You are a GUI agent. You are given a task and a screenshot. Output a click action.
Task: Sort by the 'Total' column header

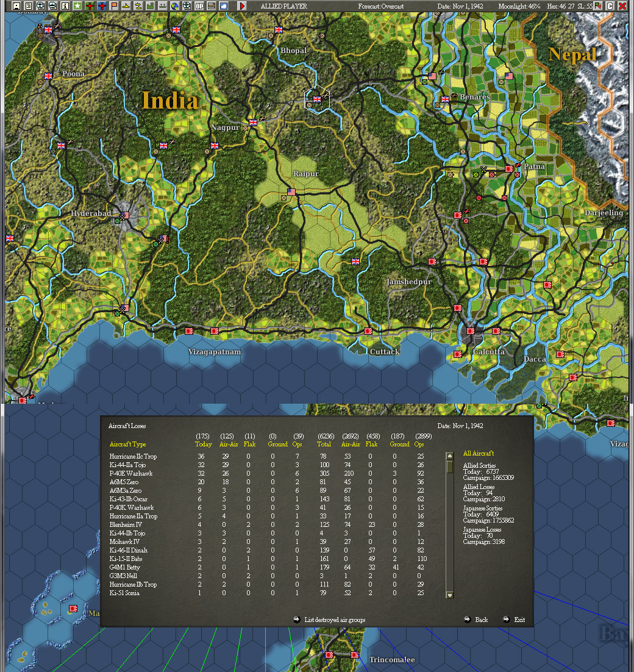(324, 445)
